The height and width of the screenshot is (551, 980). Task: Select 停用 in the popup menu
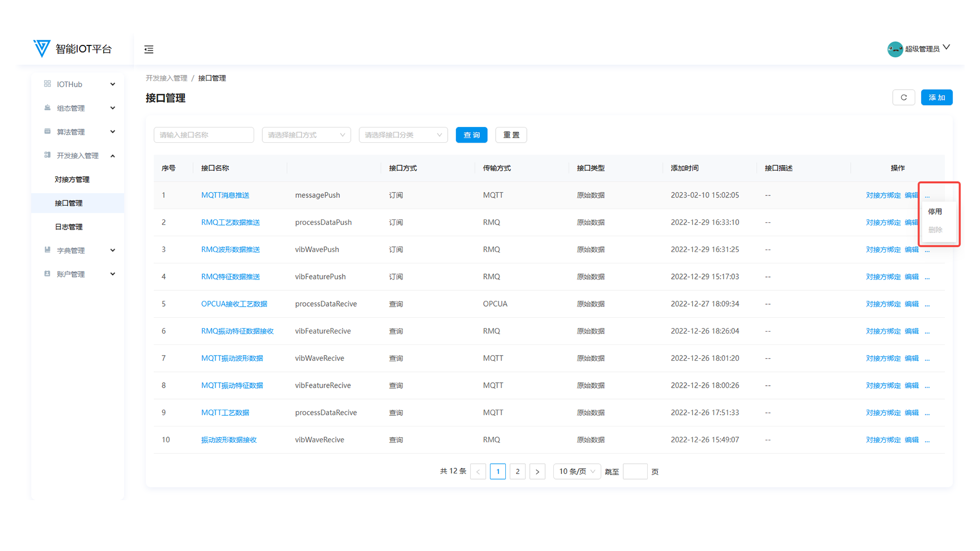935,211
